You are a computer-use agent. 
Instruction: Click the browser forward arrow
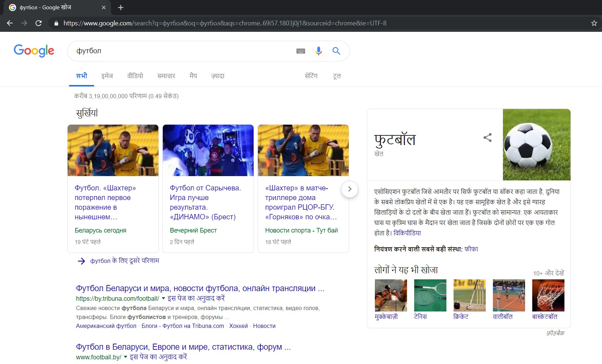tap(24, 23)
